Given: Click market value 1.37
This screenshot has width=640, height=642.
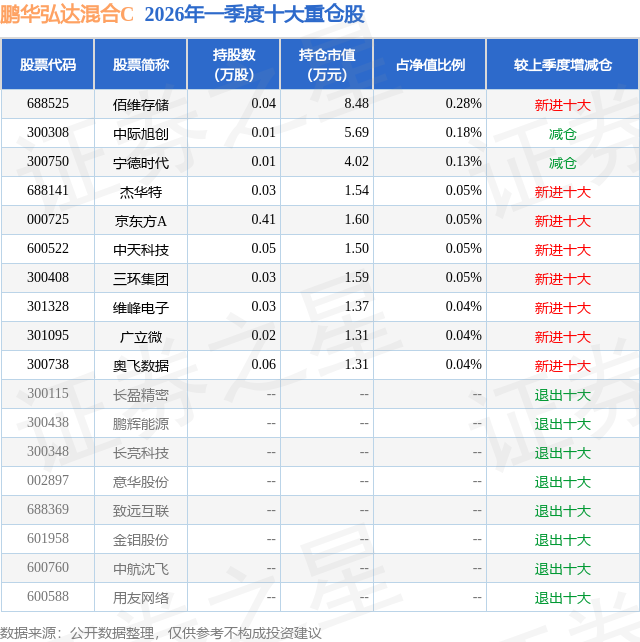Looking at the screenshot, I should pyautogui.click(x=356, y=307).
